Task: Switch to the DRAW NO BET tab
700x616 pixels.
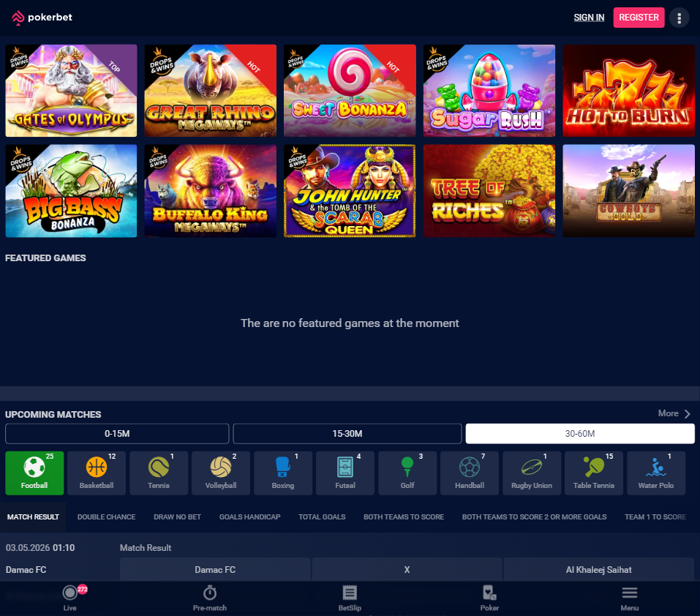Action: 177,517
